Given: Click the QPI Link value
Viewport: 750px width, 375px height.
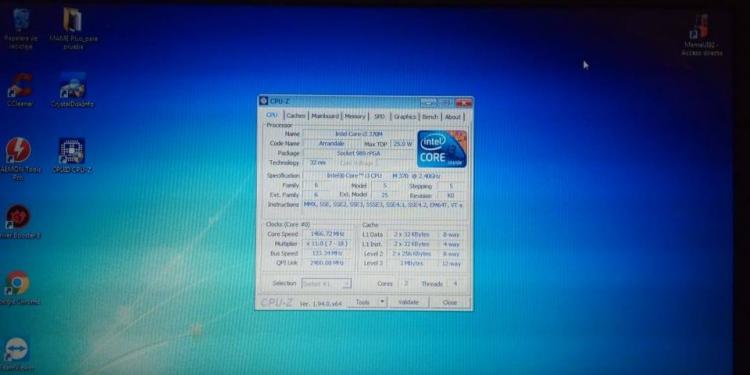Looking at the screenshot, I should point(328,263).
